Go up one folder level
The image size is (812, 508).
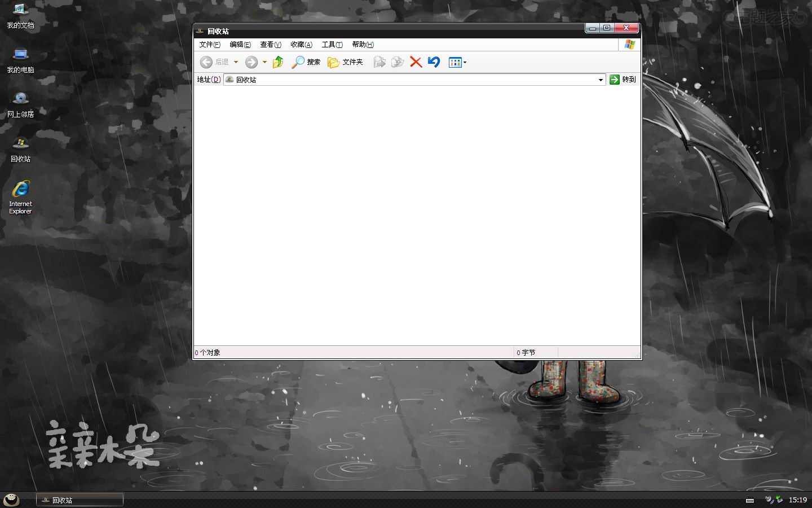(278, 62)
